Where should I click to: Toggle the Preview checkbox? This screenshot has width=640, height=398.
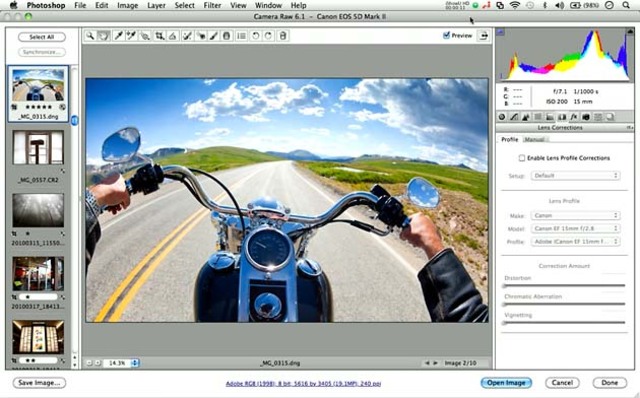(x=446, y=36)
